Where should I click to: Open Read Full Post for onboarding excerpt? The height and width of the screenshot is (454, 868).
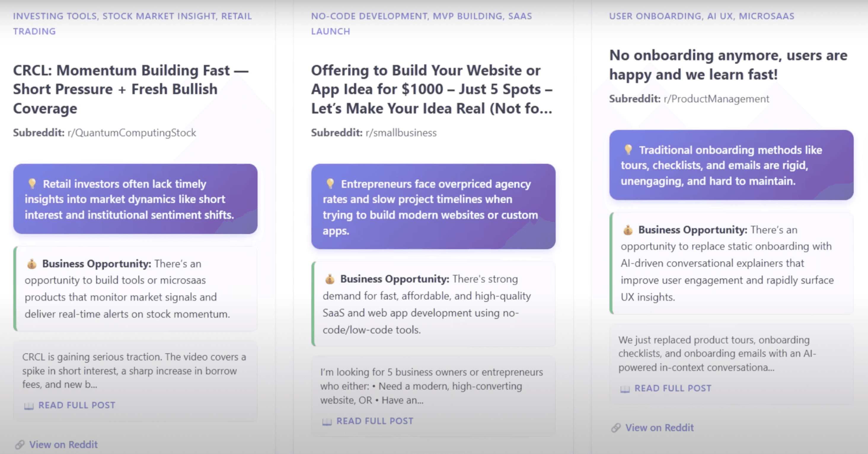coord(673,388)
